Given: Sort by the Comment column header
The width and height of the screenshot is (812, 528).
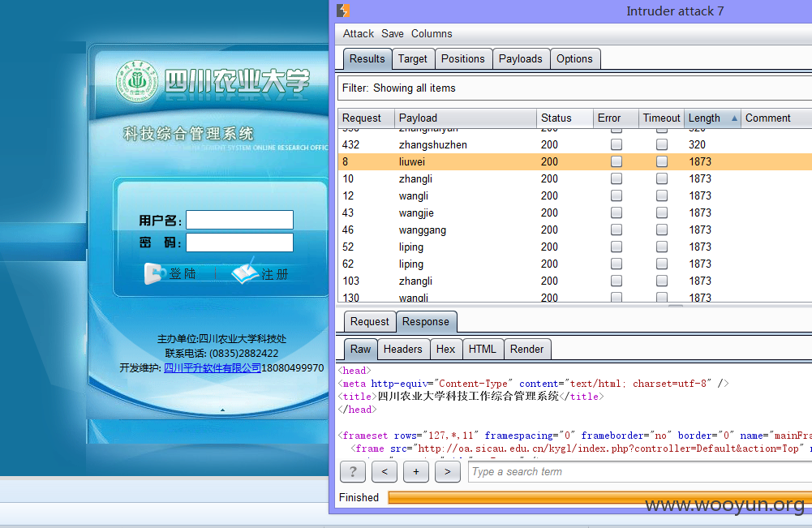Looking at the screenshot, I should point(775,118).
